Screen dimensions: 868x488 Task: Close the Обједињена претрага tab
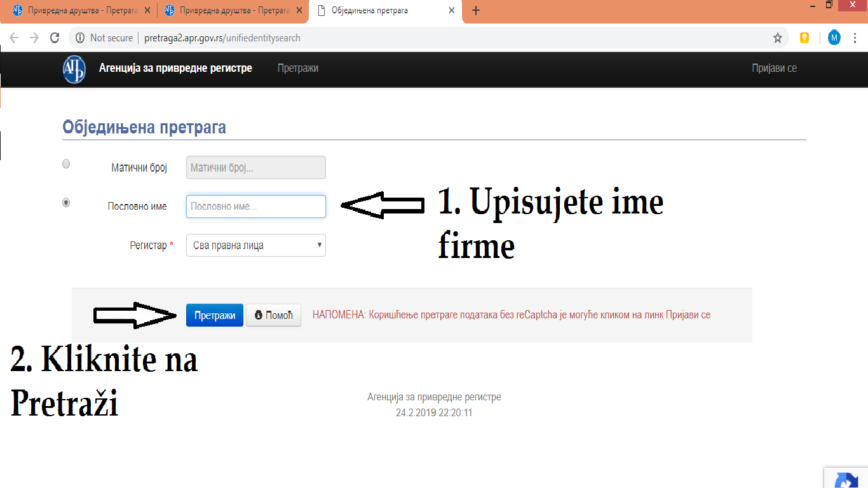[x=452, y=11]
